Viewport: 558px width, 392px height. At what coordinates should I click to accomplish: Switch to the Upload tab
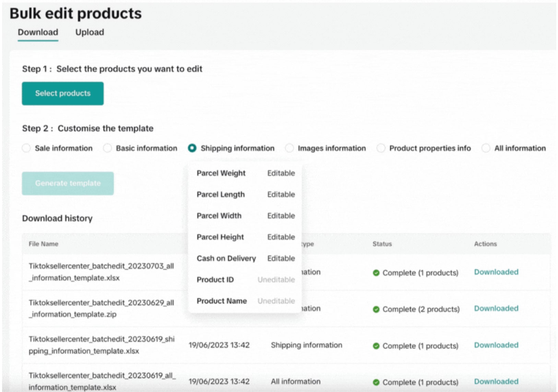pyautogui.click(x=90, y=32)
